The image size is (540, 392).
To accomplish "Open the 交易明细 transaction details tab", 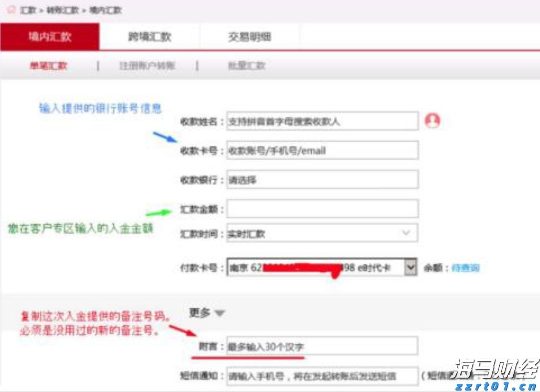I will point(250,36).
